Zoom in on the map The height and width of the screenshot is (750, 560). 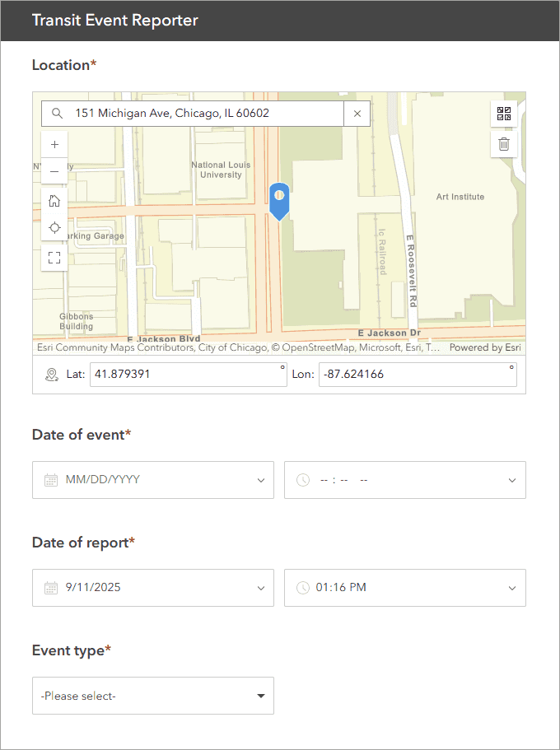pyautogui.click(x=54, y=144)
